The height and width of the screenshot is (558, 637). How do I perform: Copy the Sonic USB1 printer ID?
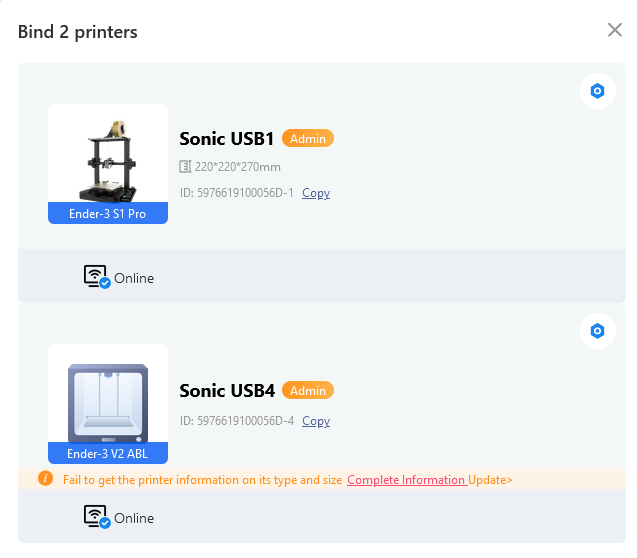(x=316, y=193)
